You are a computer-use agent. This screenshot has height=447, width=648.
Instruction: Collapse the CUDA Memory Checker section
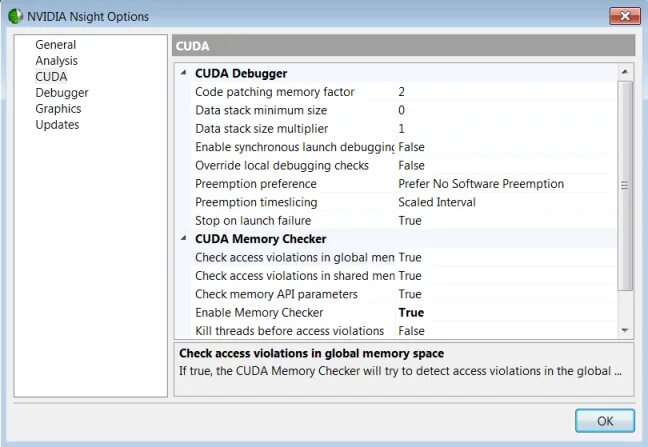click(183, 239)
